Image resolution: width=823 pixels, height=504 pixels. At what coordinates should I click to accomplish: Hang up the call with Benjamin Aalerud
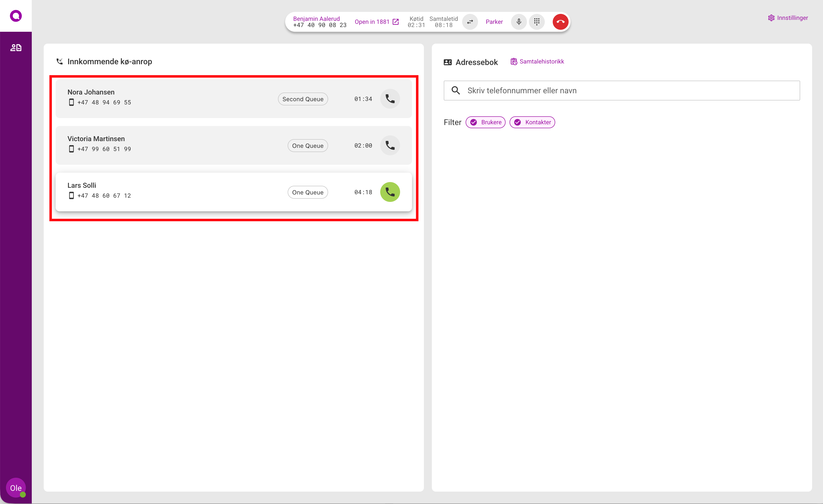coord(560,22)
